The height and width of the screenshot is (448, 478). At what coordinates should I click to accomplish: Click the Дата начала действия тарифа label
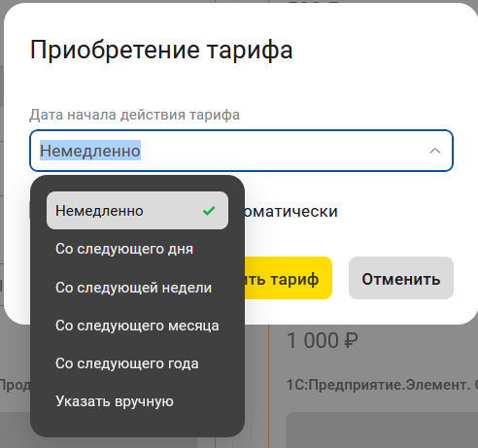[134, 115]
